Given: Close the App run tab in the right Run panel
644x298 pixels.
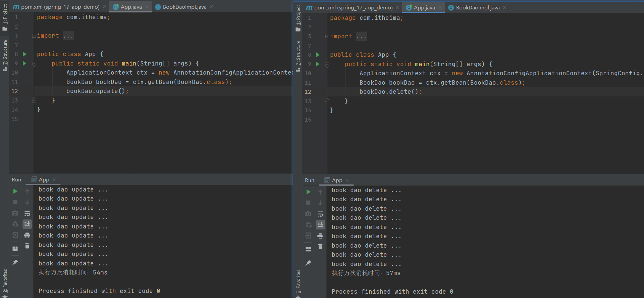Looking at the screenshot, I should pos(347,180).
